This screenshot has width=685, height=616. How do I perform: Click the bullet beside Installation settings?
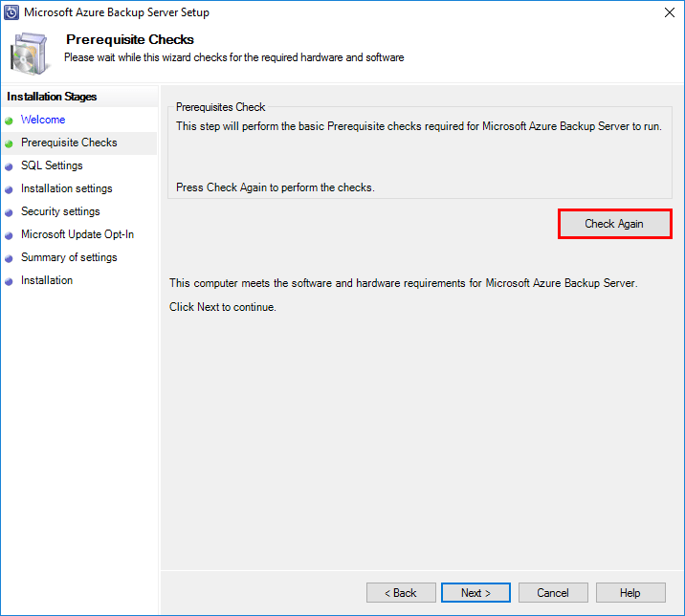(x=10, y=189)
